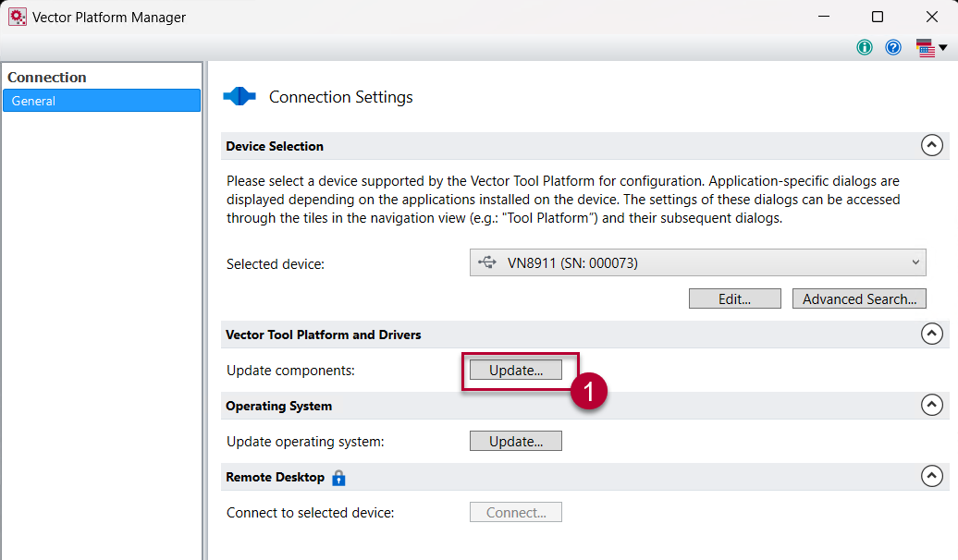Click the Vector Platform Manager title bar icon
The image size is (958, 560).
(18, 17)
